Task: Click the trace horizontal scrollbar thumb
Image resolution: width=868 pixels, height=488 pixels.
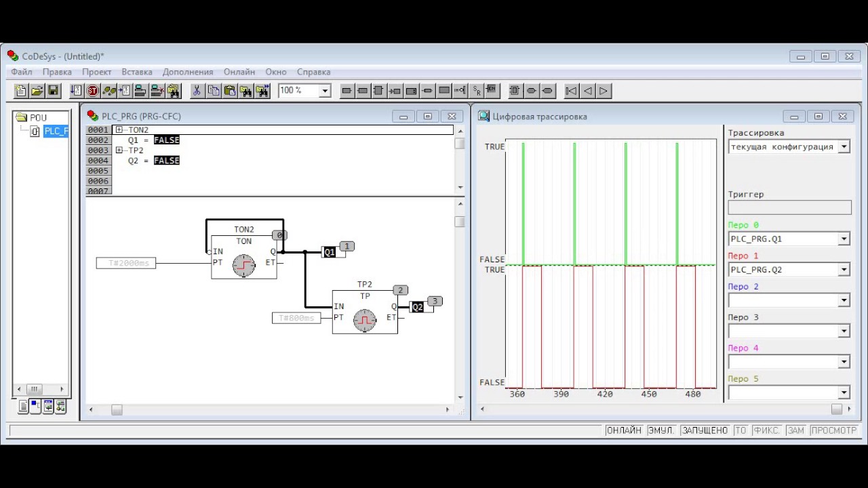Action: click(x=836, y=409)
